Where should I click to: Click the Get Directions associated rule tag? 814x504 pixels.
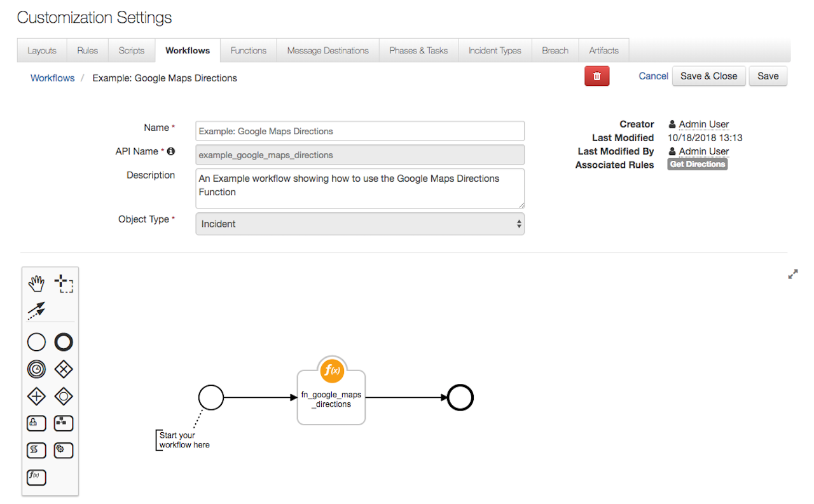[x=698, y=164]
